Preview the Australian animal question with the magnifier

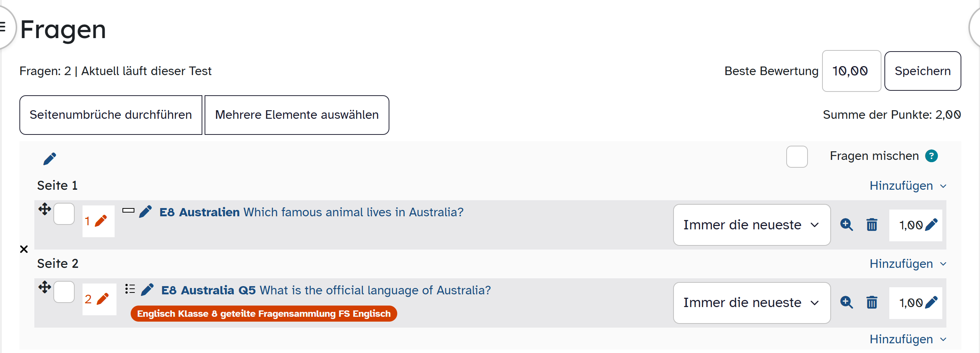846,225
